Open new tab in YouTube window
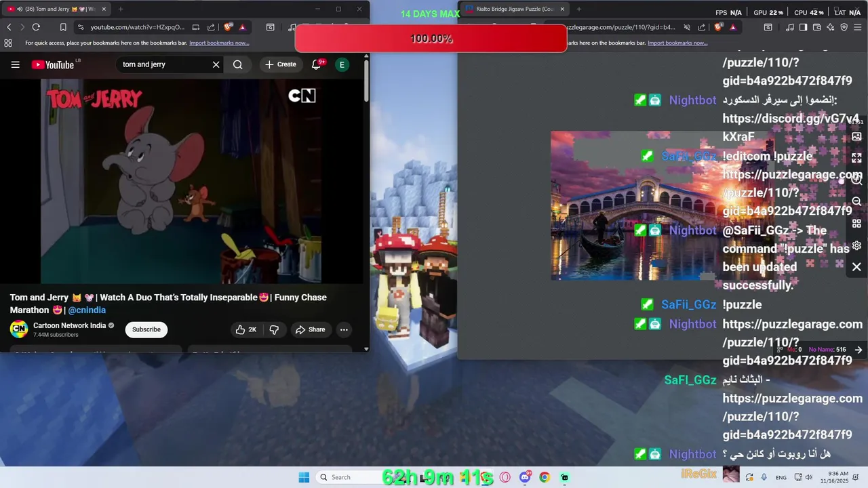Viewport: 868px width, 488px height. (121, 9)
